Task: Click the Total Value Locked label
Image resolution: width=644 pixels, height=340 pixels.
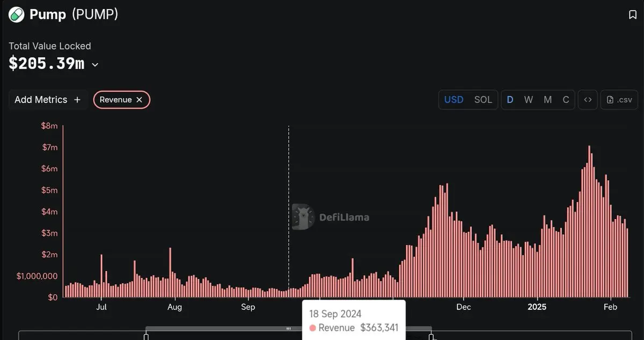Action: click(x=50, y=46)
